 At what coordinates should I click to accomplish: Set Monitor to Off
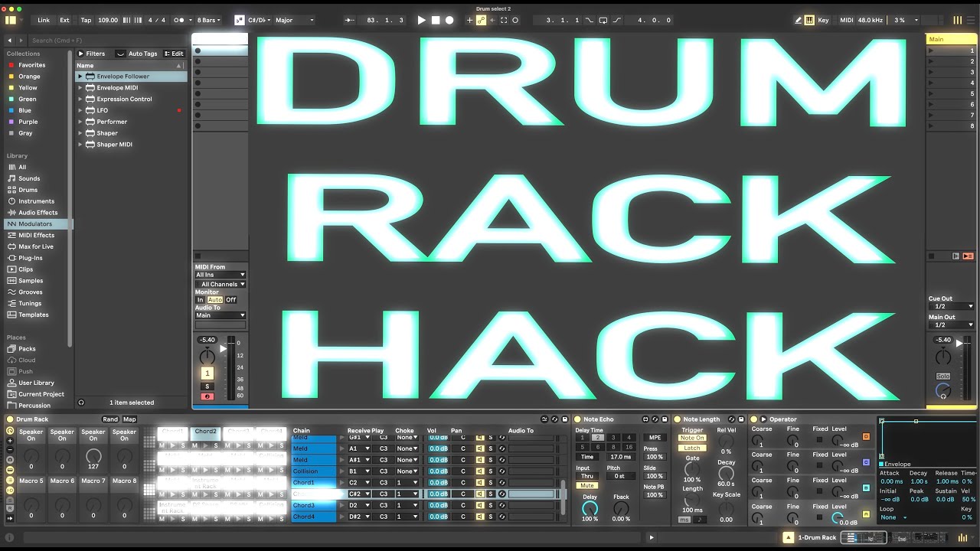coord(231,300)
